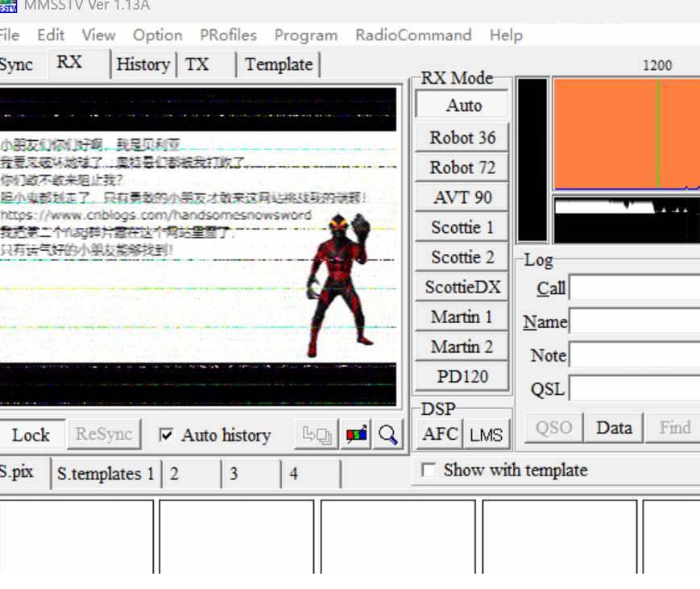Select Martin 2 RX mode
The height and width of the screenshot is (589, 700).
point(462,347)
